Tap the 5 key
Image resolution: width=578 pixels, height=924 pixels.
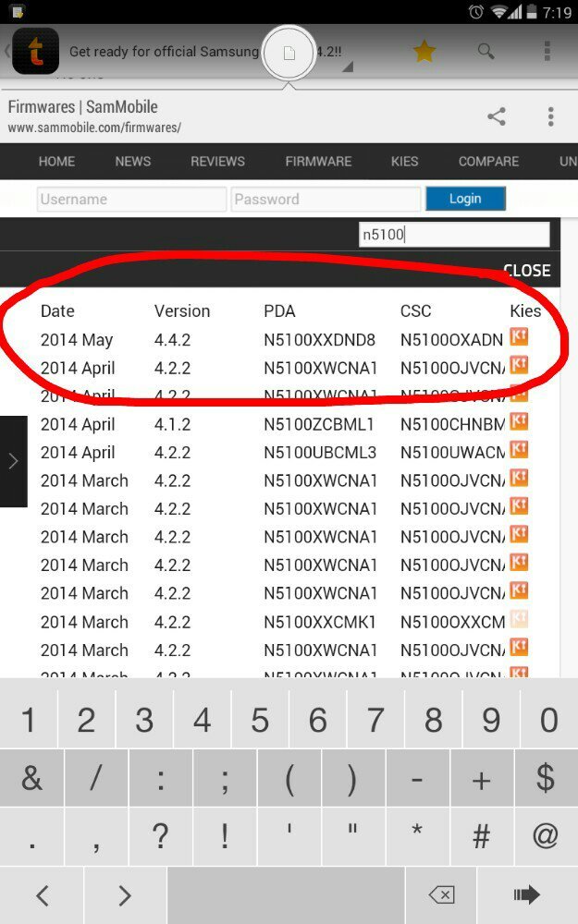260,720
